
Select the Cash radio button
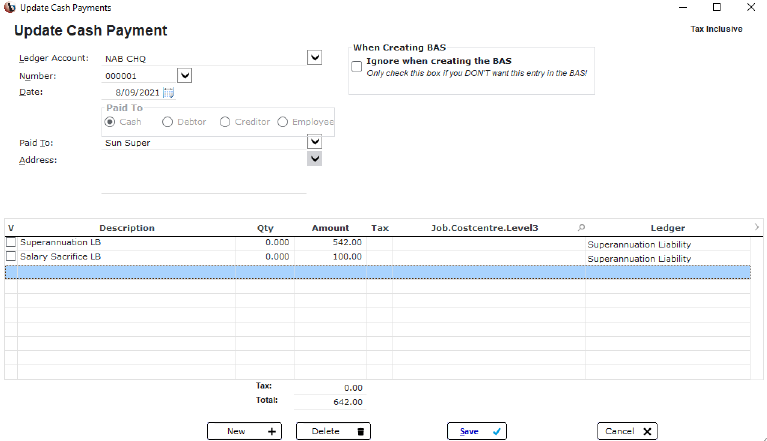(x=110, y=122)
